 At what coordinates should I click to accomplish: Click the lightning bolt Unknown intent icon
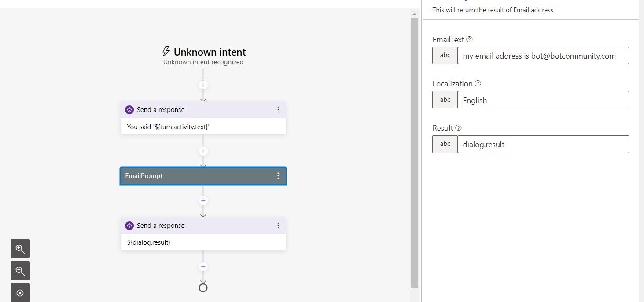pyautogui.click(x=166, y=52)
